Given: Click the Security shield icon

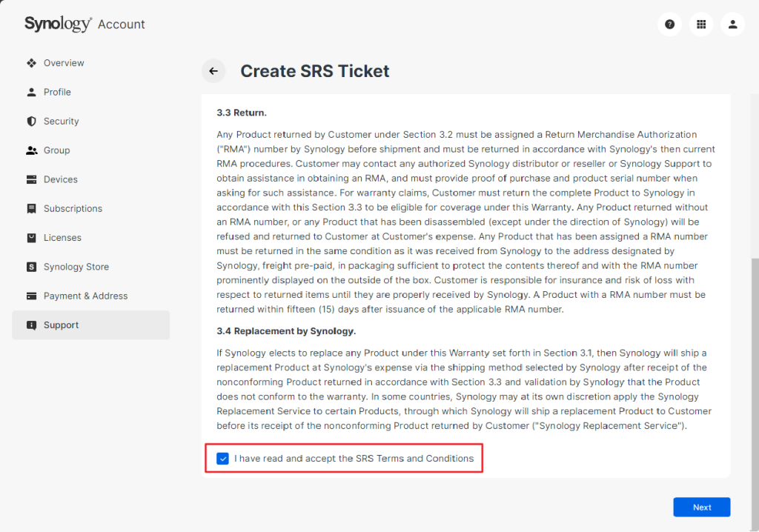Looking at the screenshot, I should coord(31,121).
